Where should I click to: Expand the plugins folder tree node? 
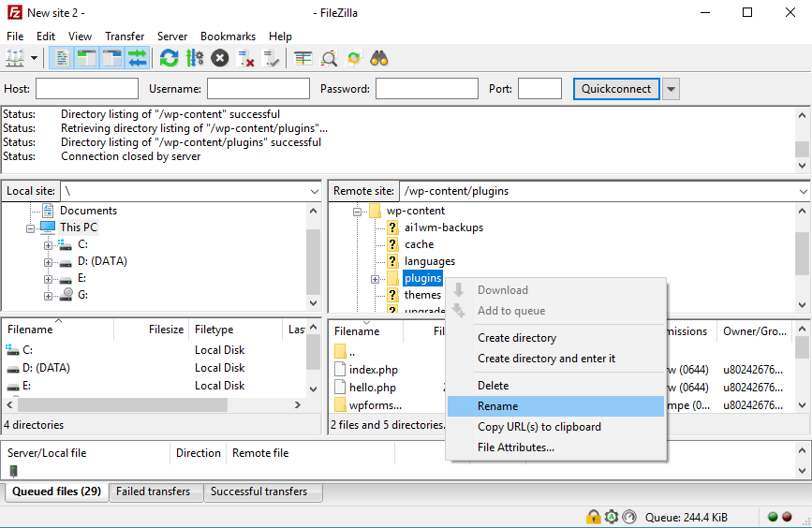pyautogui.click(x=376, y=278)
